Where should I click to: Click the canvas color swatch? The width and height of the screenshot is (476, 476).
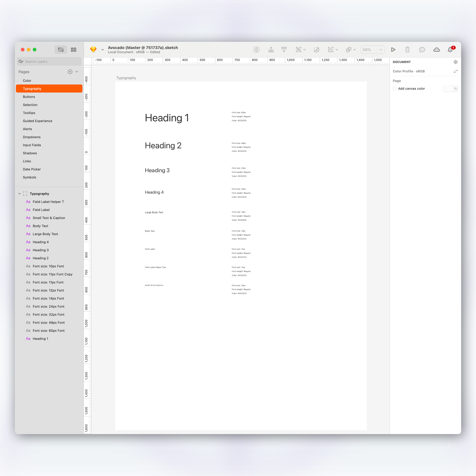pyautogui.click(x=448, y=89)
